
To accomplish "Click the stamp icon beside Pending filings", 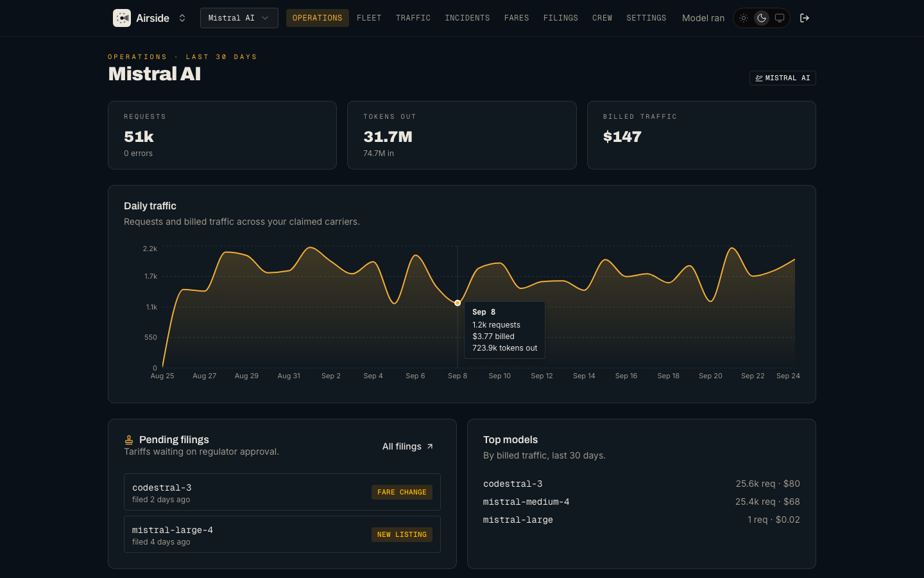I will point(129,440).
